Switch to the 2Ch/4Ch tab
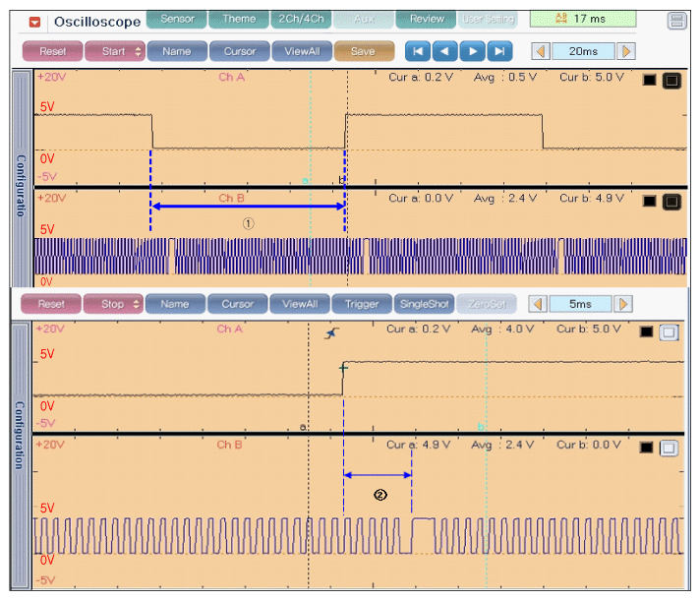This screenshot has width=700, height=600. (302, 20)
